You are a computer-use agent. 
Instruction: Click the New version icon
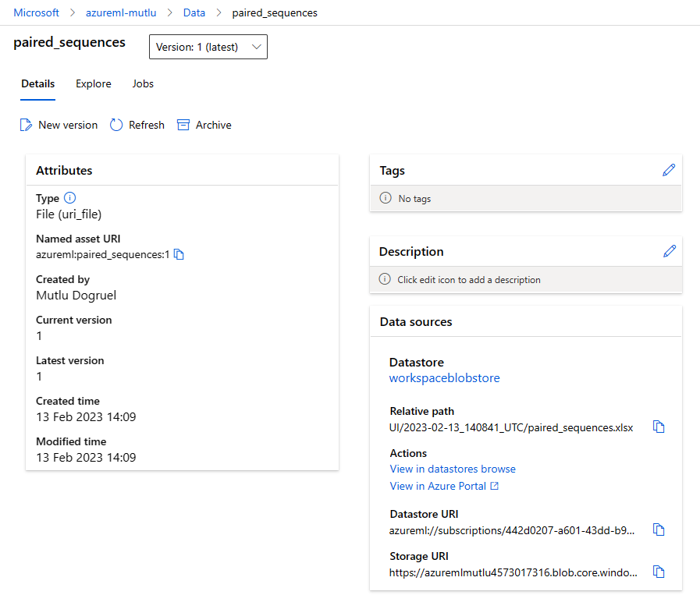pos(26,125)
